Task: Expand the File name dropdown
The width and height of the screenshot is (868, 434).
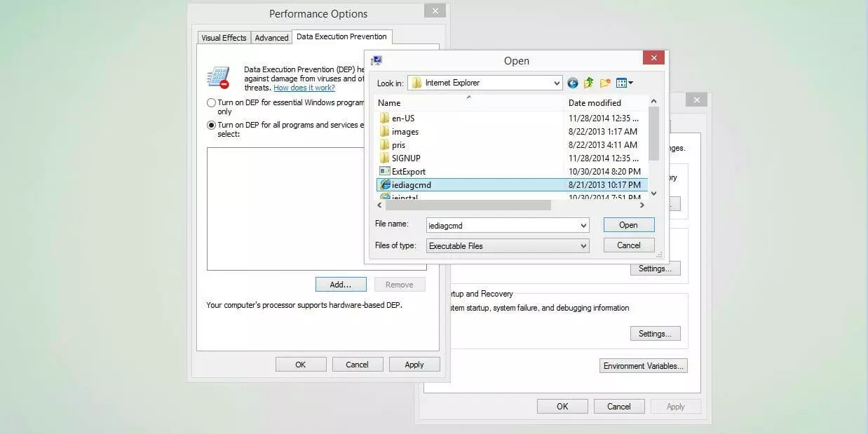Action: pyautogui.click(x=583, y=226)
